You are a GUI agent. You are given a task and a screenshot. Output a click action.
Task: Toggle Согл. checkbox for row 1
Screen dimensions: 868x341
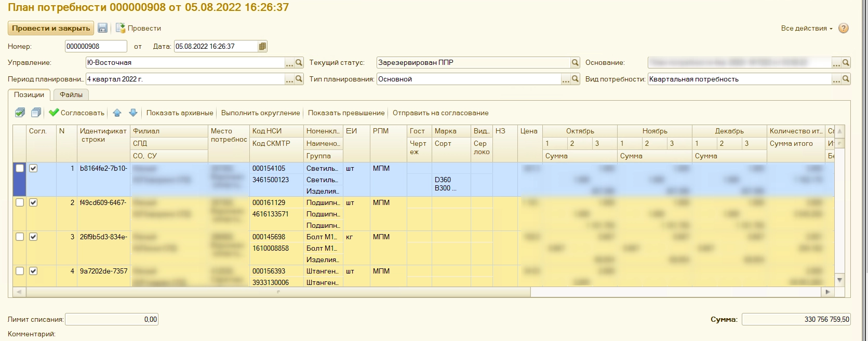click(x=33, y=168)
